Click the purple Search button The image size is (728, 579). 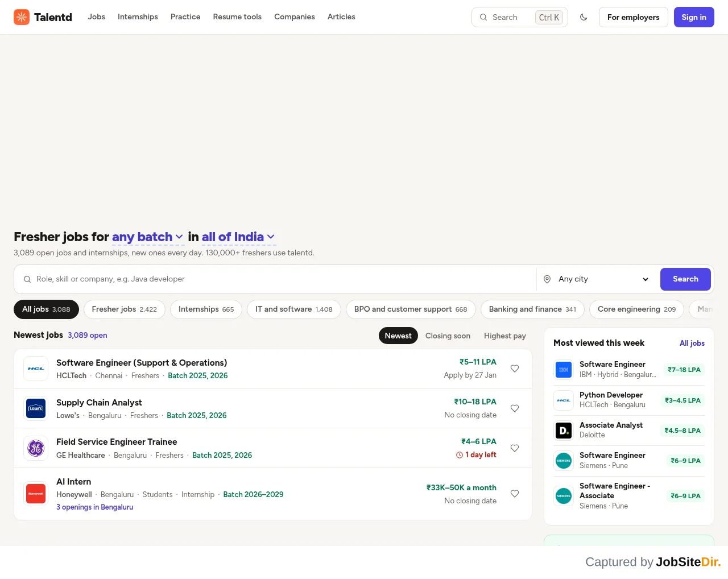click(x=685, y=279)
